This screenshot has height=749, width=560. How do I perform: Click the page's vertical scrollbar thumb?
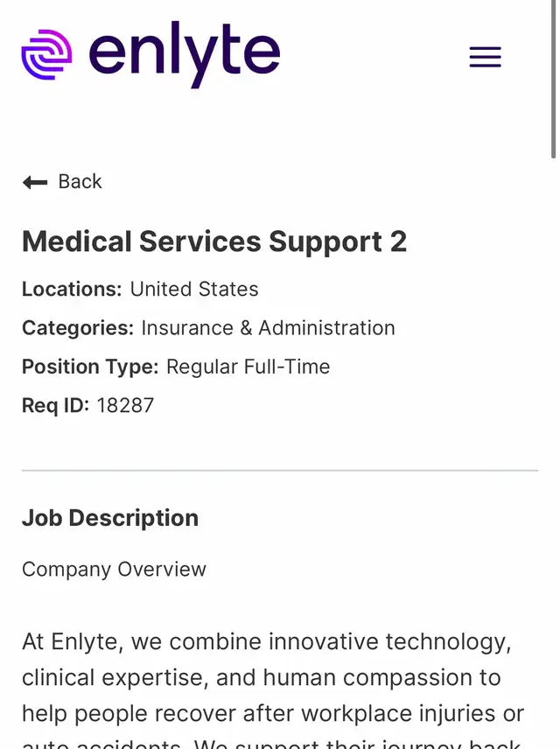pos(554,79)
